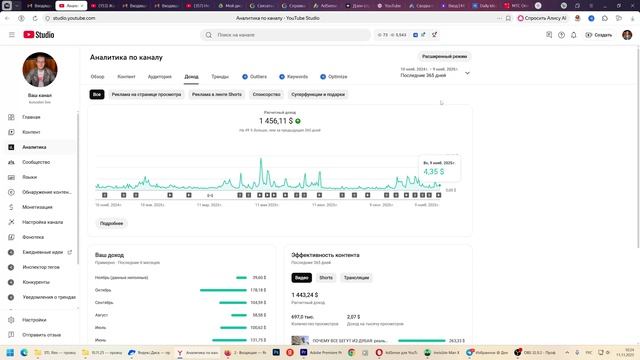
Task: Click the page vertical scrollbar
Action: coord(638,147)
